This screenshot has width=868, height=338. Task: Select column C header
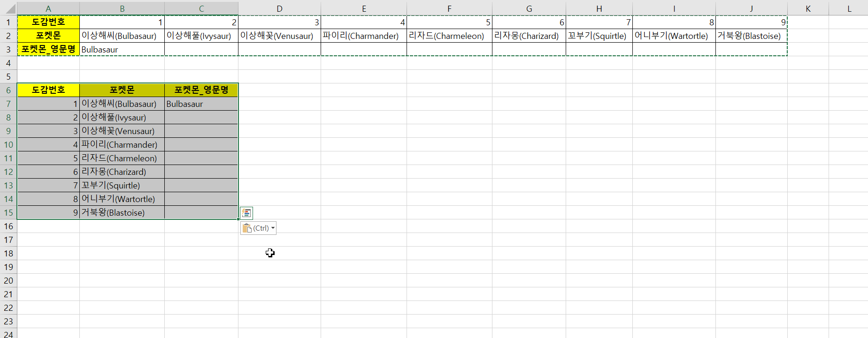coord(201,8)
